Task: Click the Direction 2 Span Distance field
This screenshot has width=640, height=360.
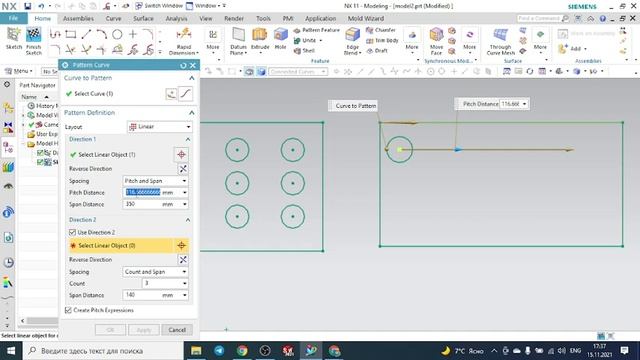Action: click(x=152, y=295)
